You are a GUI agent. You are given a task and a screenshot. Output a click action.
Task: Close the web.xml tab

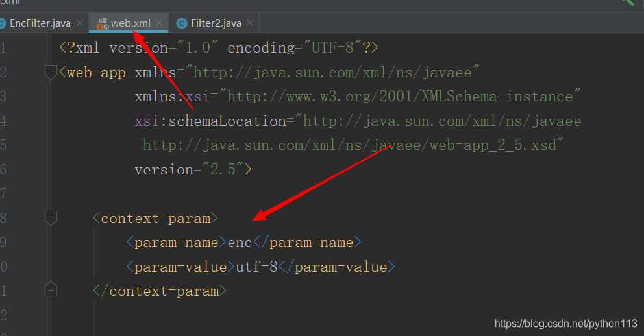click(159, 23)
